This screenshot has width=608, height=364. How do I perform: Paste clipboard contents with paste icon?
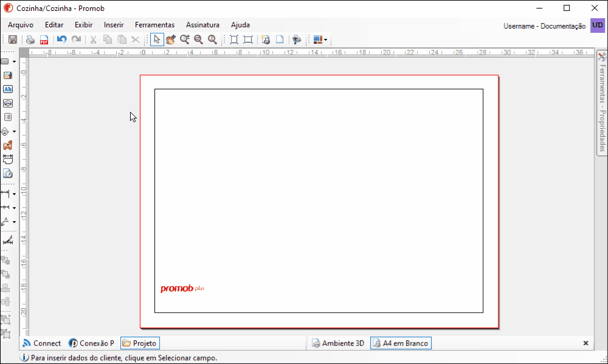[x=122, y=39]
